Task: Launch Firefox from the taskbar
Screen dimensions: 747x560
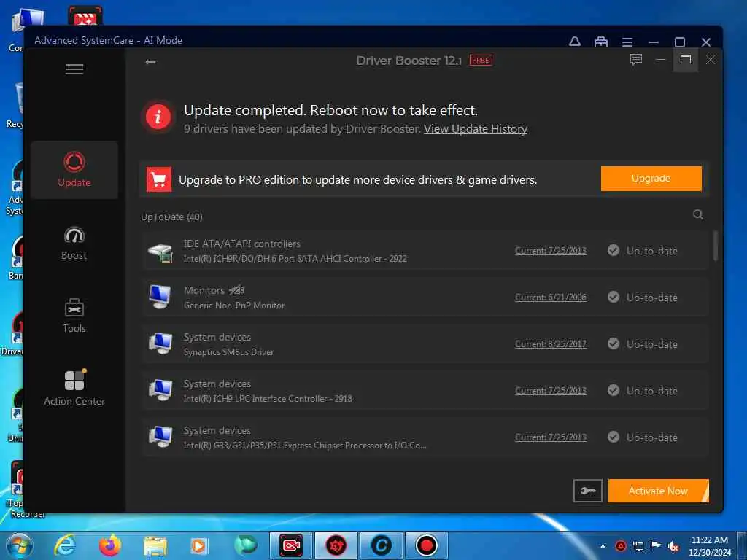Action: coord(110,545)
